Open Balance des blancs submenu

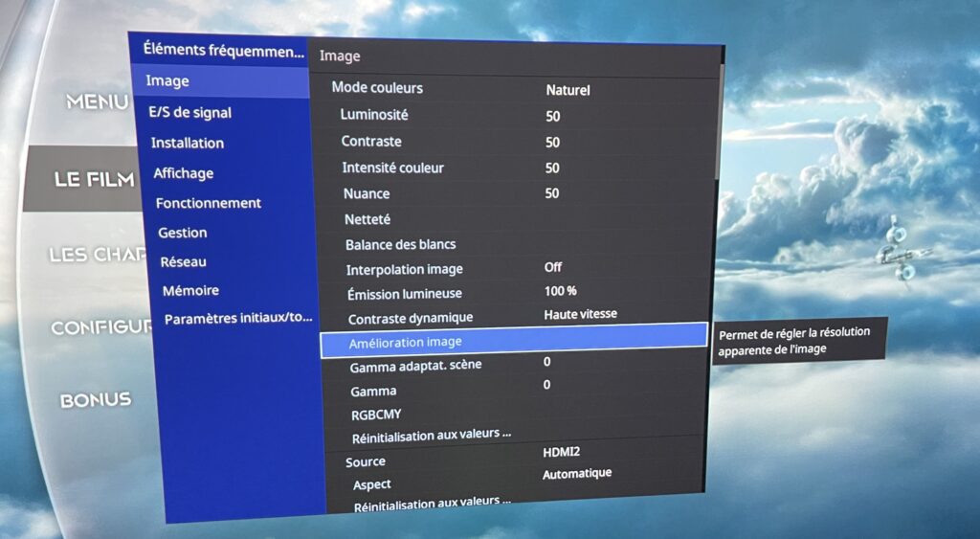pyautogui.click(x=401, y=244)
